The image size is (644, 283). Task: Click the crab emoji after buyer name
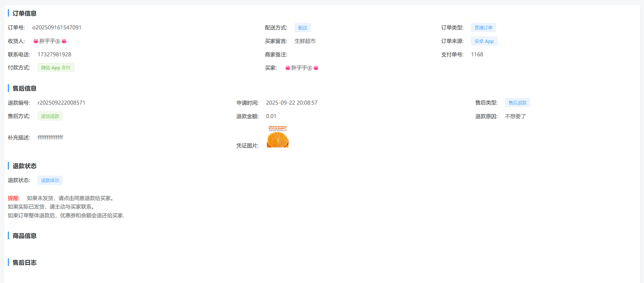316,68
